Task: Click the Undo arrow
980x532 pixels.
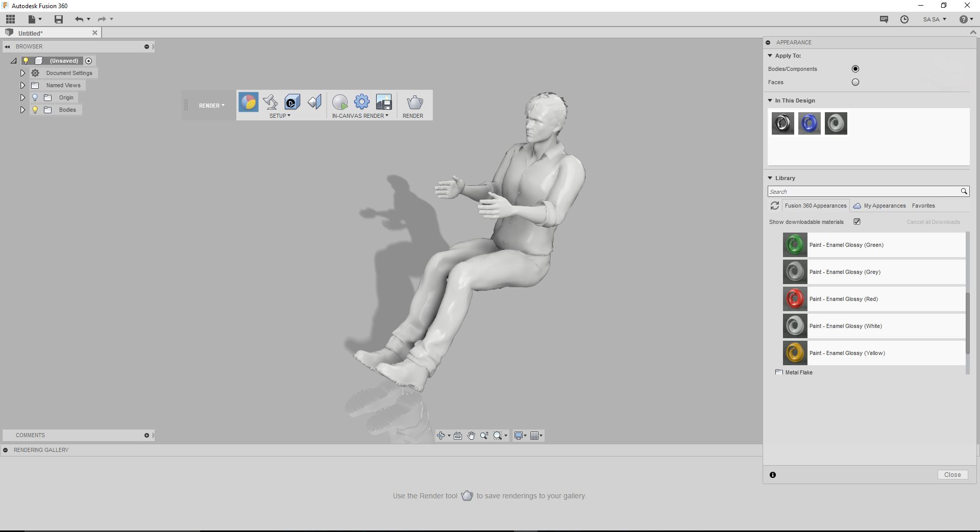Action: pos(79,19)
